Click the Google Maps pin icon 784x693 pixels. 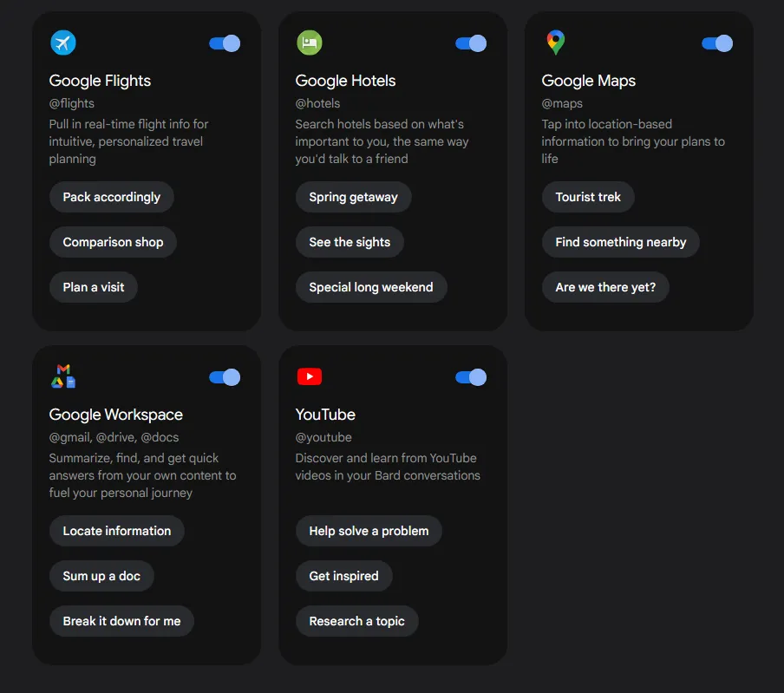[556, 43]
